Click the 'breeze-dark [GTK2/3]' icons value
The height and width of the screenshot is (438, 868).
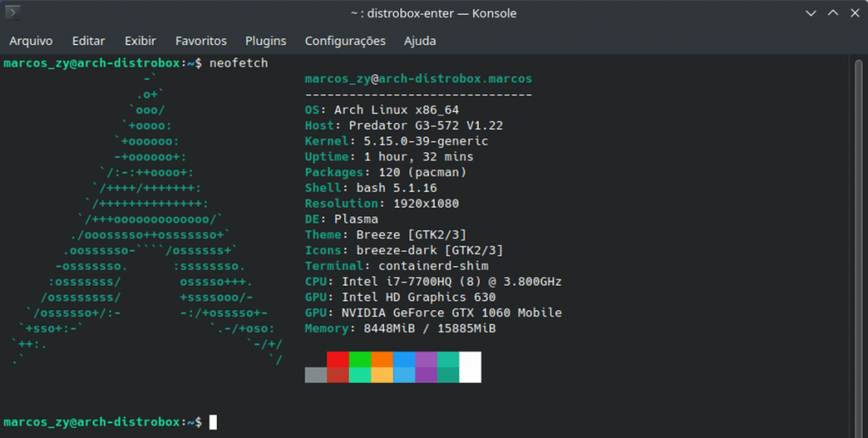tap(430, 250)
